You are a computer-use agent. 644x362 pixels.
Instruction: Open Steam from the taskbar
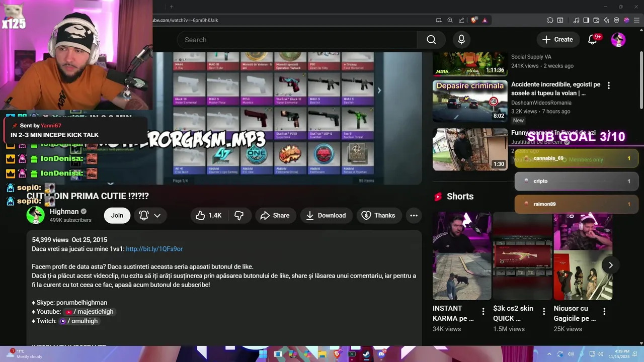point(366,354)
